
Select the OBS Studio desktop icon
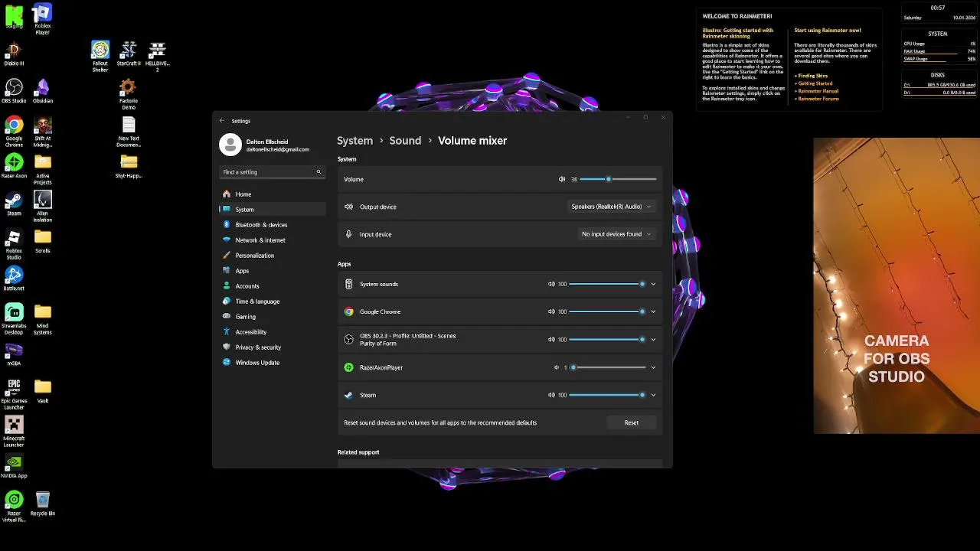[x=14, y=92]
